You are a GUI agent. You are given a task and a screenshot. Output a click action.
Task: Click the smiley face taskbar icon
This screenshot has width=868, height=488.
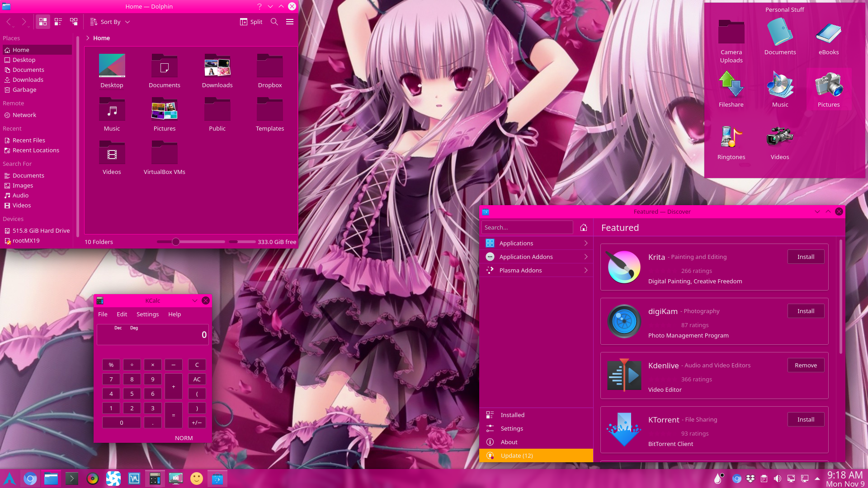pos(197,479)
